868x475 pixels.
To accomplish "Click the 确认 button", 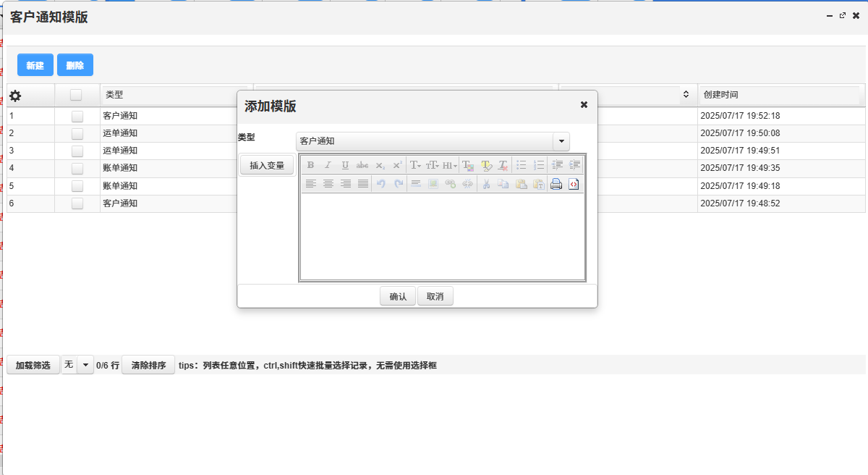I will (x=398, y=296).
